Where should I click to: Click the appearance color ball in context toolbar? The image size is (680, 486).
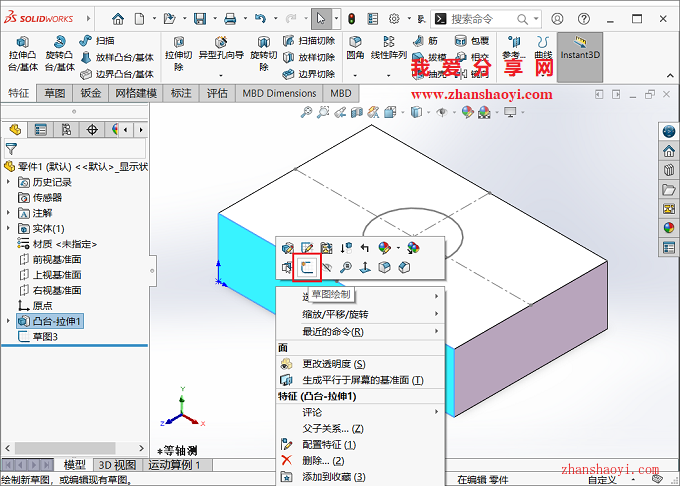point(385,247)
